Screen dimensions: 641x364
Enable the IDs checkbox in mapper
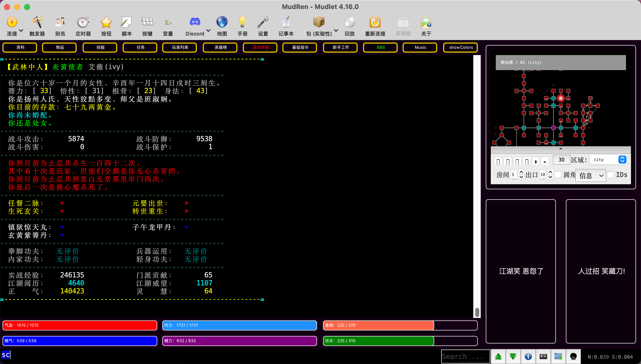click(x=611, y=175)
